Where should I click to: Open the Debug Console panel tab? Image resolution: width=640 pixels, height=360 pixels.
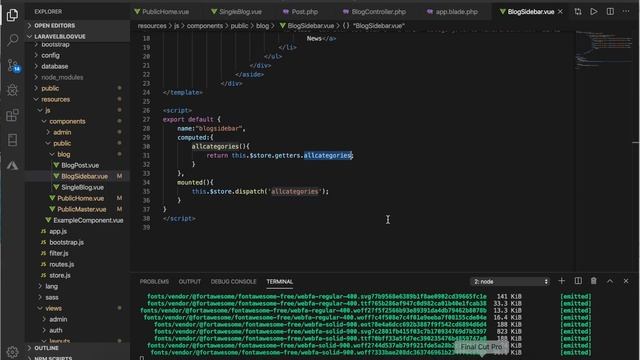(x=233, y=282)
